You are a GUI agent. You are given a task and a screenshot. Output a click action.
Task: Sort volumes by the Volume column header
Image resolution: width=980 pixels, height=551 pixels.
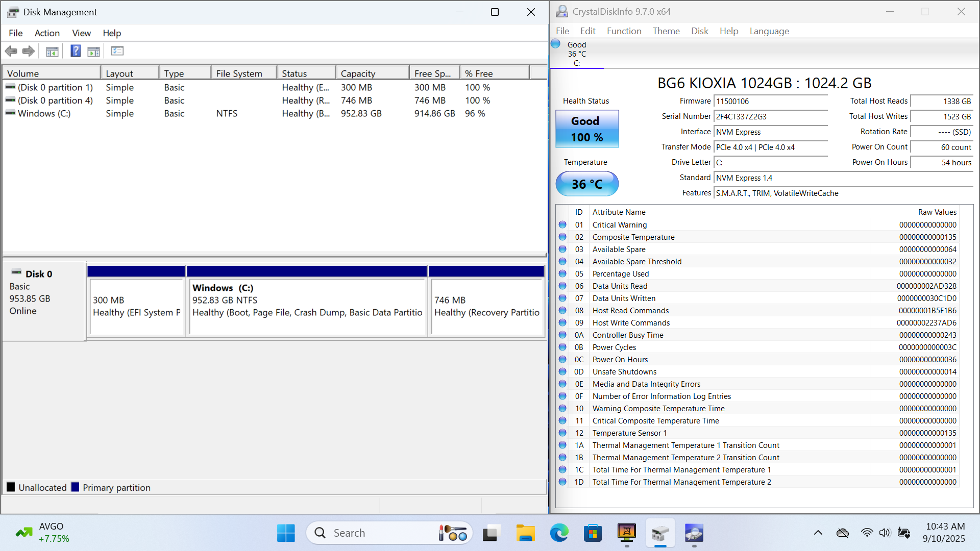(52, 73)
